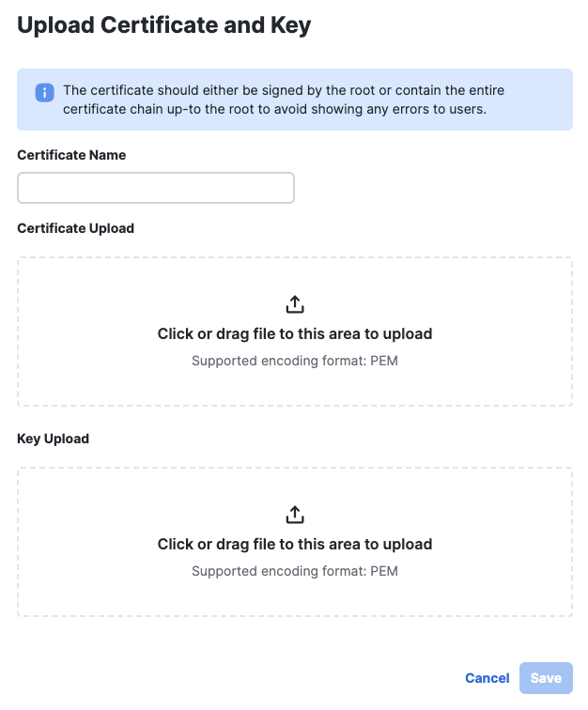Viewport: 588px width, 710px height.
Task: Click the PEM format hint under Certificate Upload
Action: pos(295,361)
